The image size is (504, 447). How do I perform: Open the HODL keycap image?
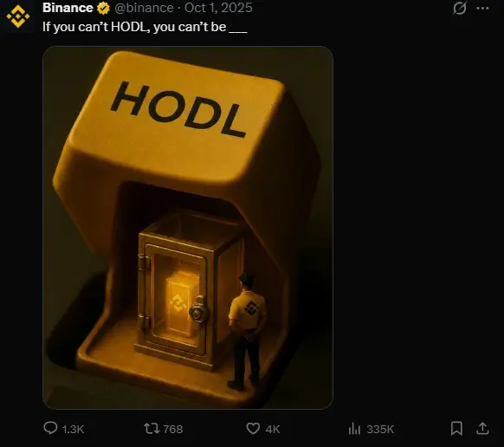point(188,228)
